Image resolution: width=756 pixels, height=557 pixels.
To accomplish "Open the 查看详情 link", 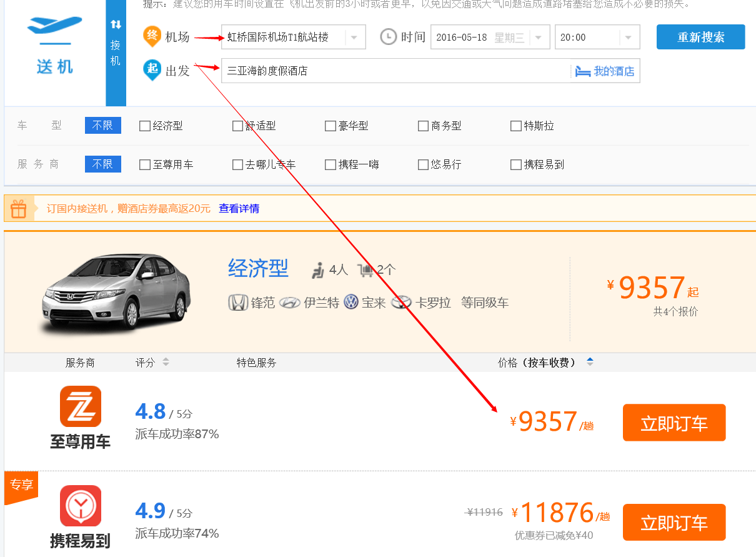I will (239, 209).
